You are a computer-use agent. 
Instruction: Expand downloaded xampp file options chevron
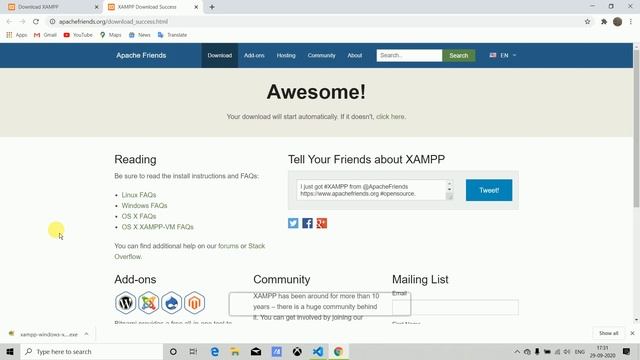point(86,334)
